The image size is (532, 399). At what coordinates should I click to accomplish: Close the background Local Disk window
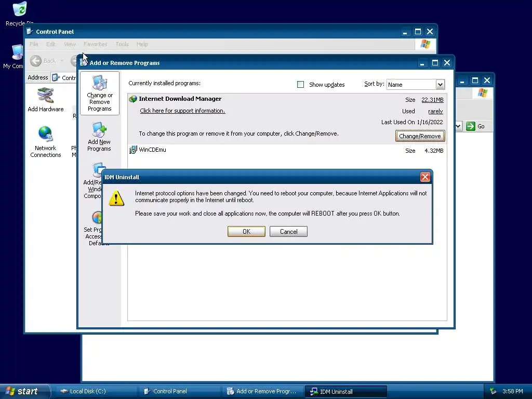[x=487, y=81]
